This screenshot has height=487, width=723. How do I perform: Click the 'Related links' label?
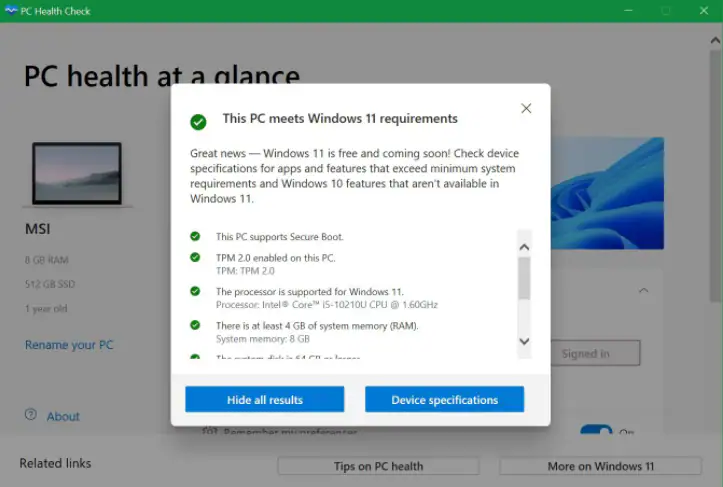pyautogui.click(x=55, y=463)
